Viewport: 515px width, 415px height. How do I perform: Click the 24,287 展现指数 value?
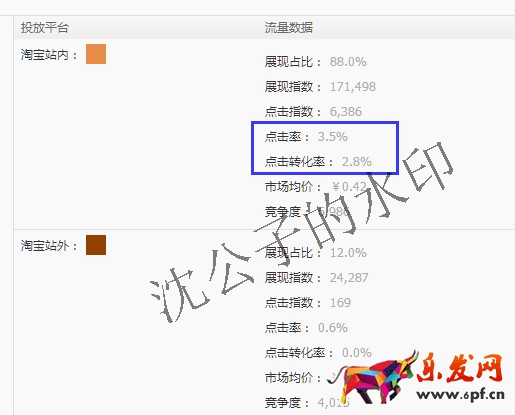pos(349,278)
